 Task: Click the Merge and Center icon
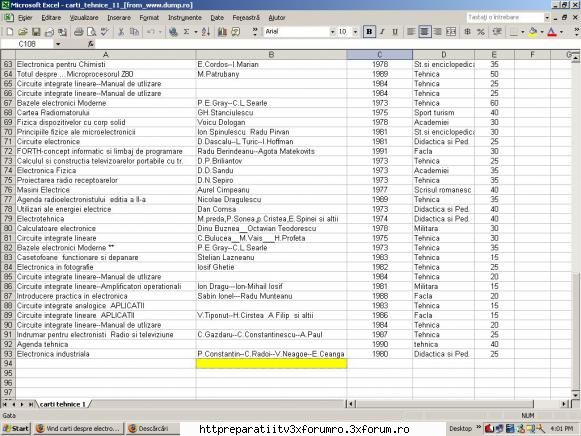(451, 32)
